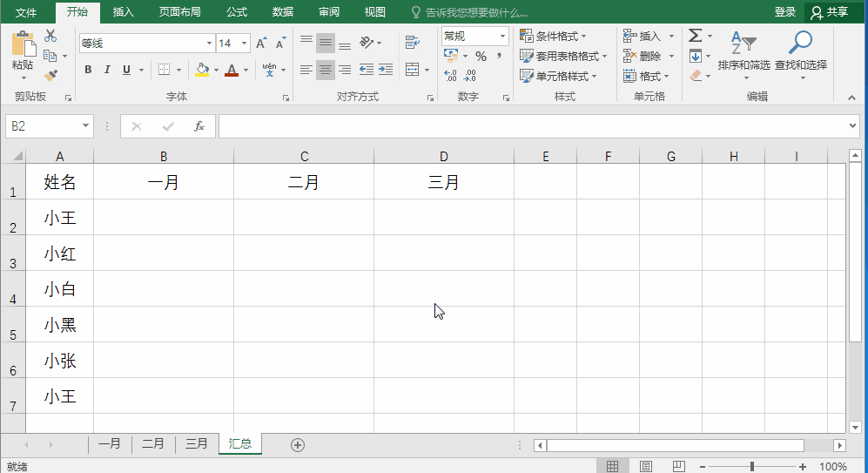Click the Paste clipboard icon
Image resolution: width=868 pixels, height=473 pixels.
24,44
